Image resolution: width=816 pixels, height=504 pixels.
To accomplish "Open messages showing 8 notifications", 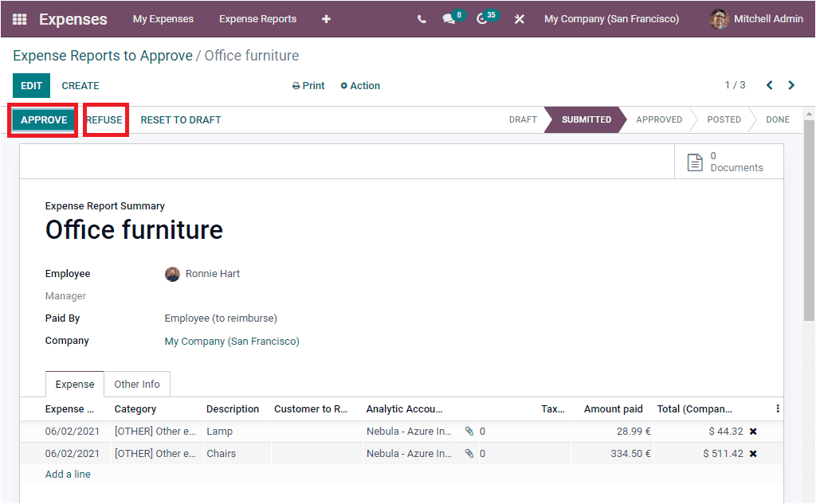I will 449,18.
